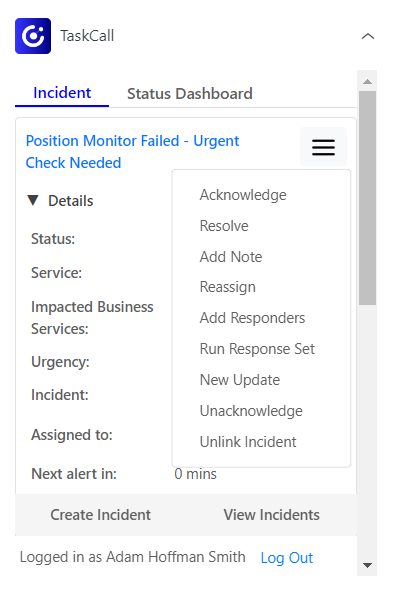Pick Add Responders from the menu
This screenshot has width=393, height=598.
point(252,318)
